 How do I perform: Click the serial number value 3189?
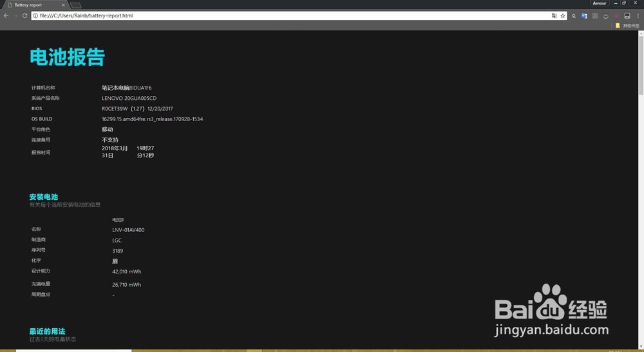pyautogui.click(x=117, y=251)
